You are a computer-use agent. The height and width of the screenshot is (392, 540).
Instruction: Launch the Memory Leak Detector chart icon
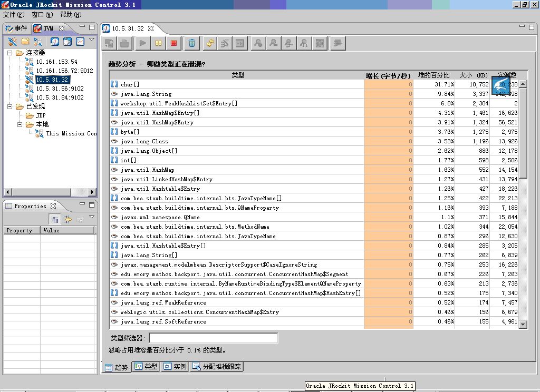point(80,42)
